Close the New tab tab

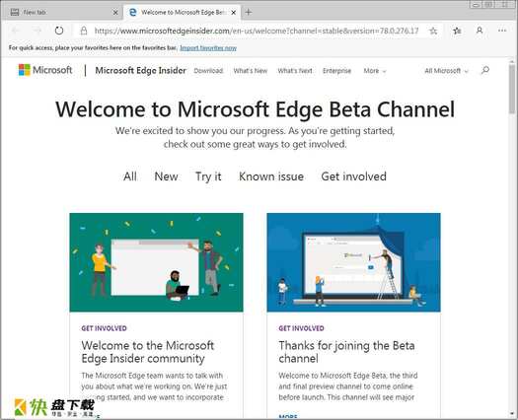point(115,13)
